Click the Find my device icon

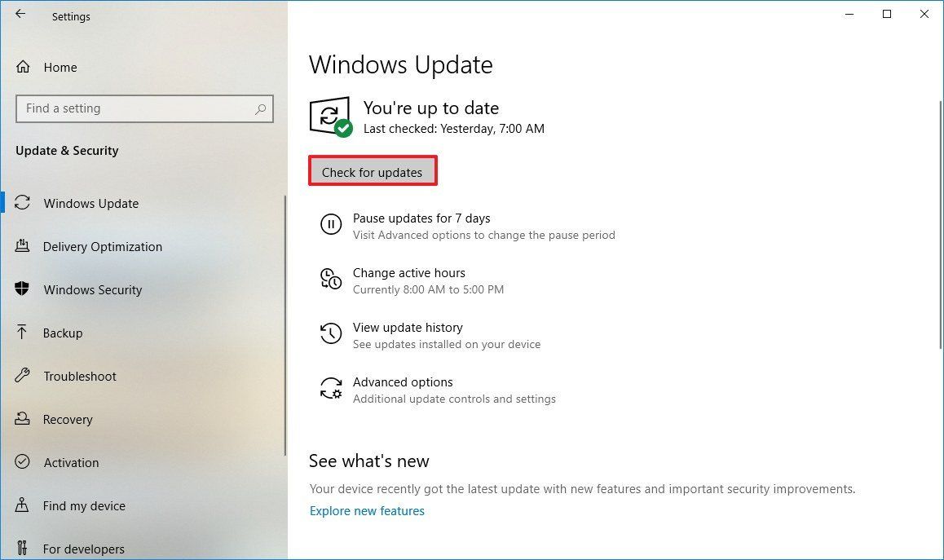pyautogui.click(x=22, y=505)
